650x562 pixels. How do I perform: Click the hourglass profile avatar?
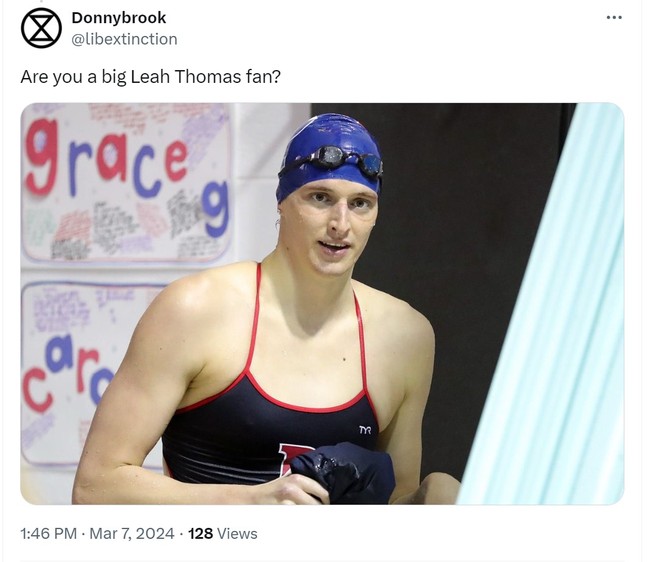point(41,28)
